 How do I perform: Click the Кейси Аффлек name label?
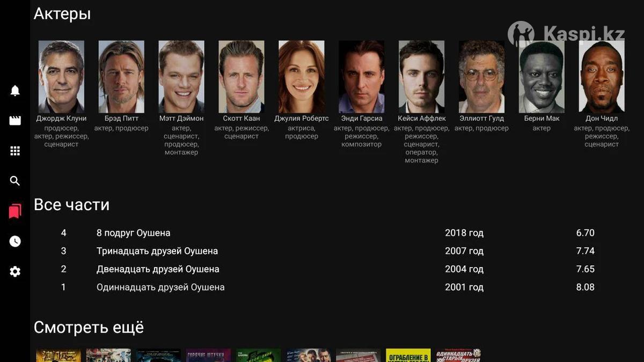421,119
